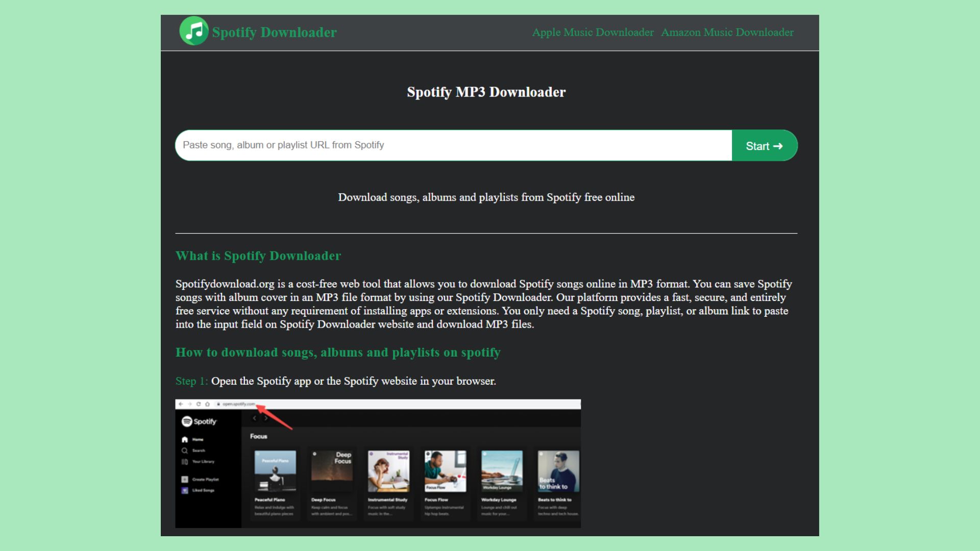Screen dimensions: 980x551
Task: Click the Focus Flow cover in tutorial image
Action: [x=445, y=471]
